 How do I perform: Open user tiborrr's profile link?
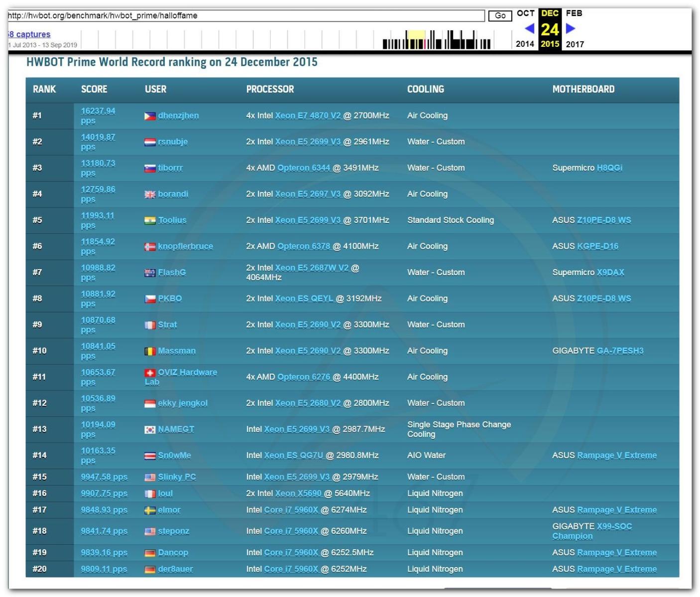tap(170, 168)
